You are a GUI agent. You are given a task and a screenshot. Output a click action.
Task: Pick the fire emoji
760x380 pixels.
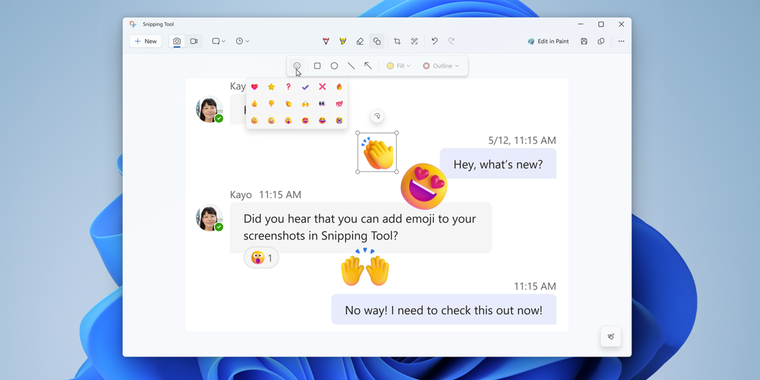click(x=339, y=87)
